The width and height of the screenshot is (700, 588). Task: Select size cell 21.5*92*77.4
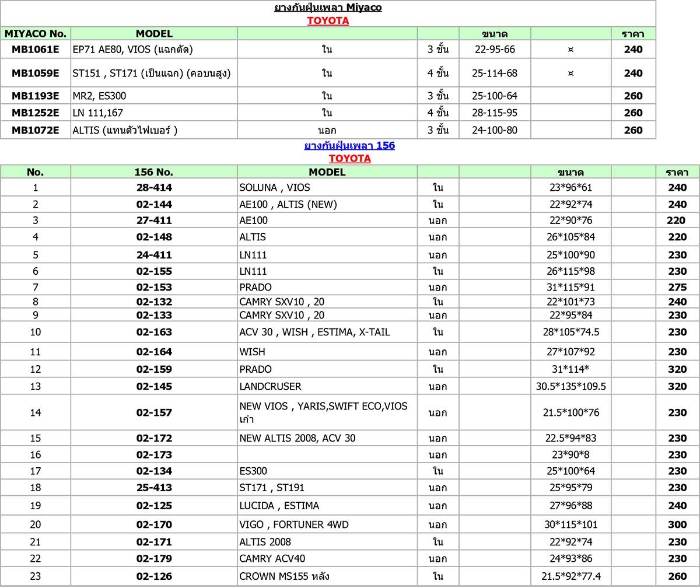tap(571, 576)
